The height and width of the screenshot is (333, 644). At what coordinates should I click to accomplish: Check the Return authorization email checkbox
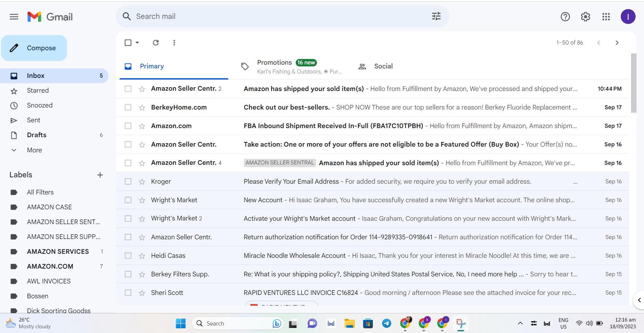(x=128, y=237)
